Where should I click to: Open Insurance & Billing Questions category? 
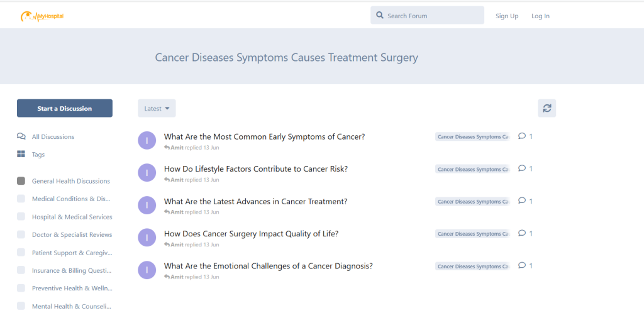point(72,271)
